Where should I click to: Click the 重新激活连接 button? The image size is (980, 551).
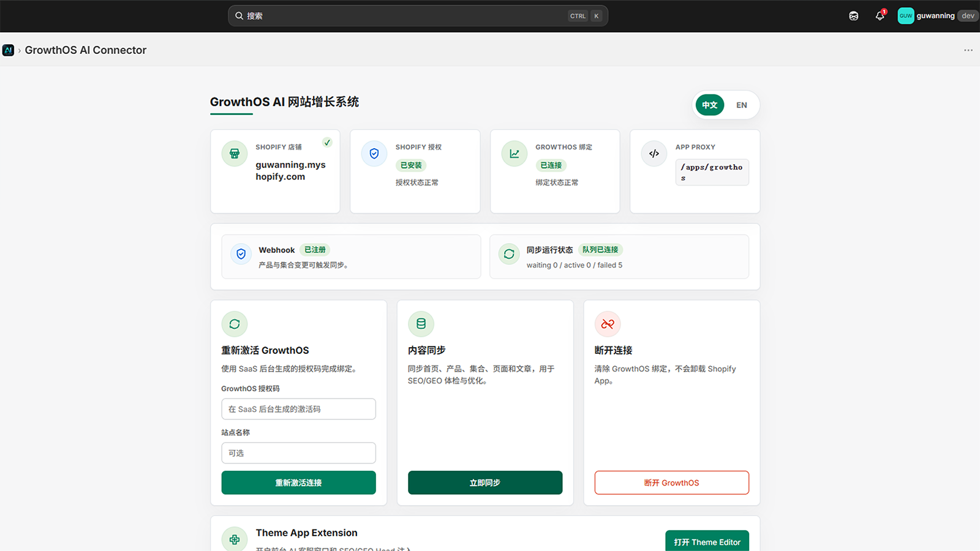[x=298, y=482]
